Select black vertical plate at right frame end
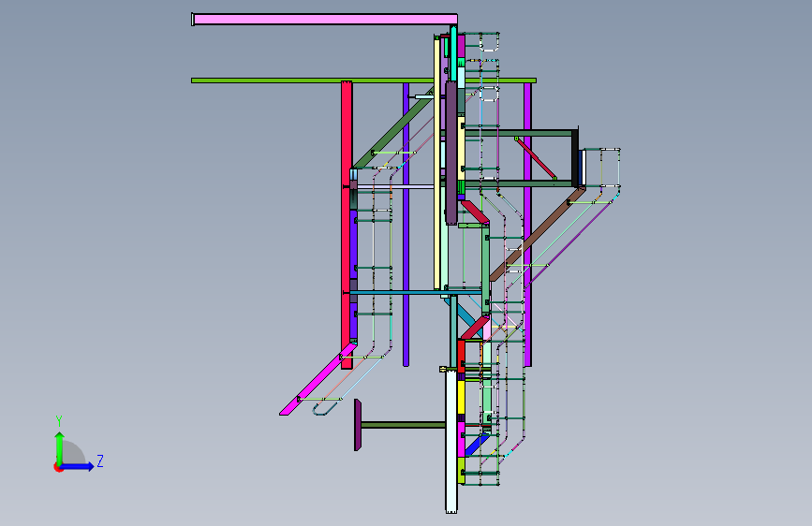Viewport: 812px width, 526px height. pos(575,157)
